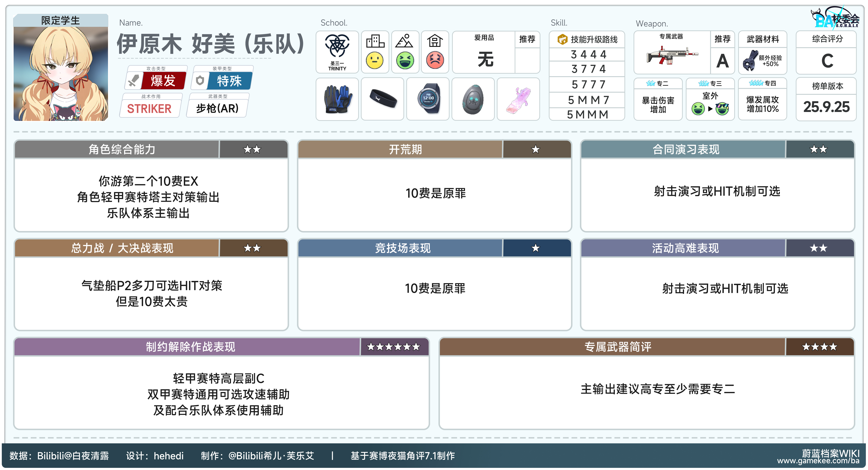868x470 pixels.
Task: Click the blue 特殊 armor type badge
Action: pyautogui.click(x=229, y=81)
